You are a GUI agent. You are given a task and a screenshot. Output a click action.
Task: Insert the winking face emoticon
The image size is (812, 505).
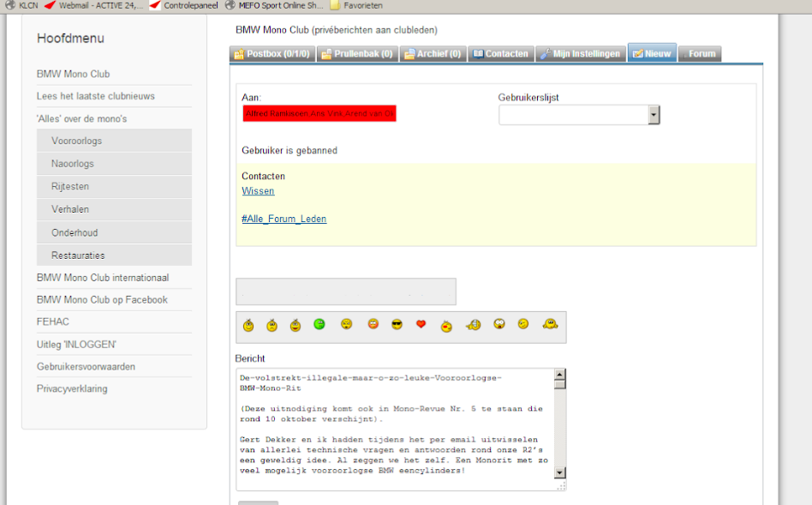pyautogui.click(x=523, y=324)
